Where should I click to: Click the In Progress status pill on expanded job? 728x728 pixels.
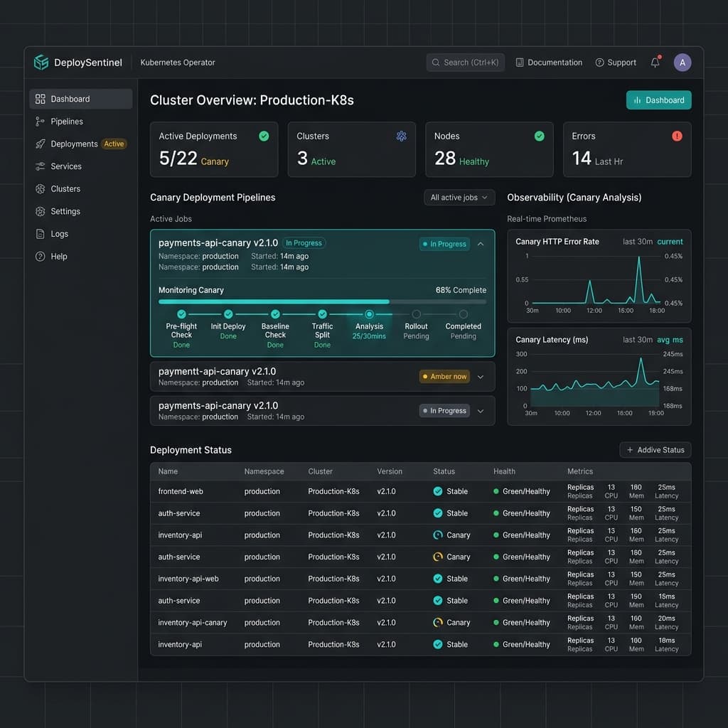click(x=444, y=244)
